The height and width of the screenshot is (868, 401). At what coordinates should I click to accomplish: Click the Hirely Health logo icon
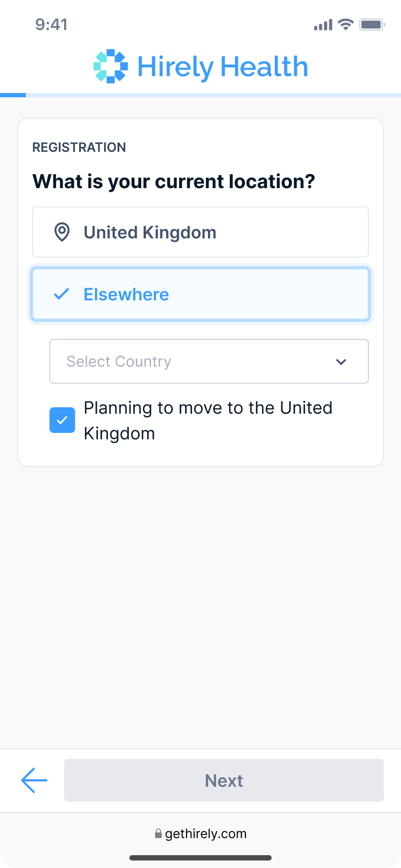coord(111,66)
